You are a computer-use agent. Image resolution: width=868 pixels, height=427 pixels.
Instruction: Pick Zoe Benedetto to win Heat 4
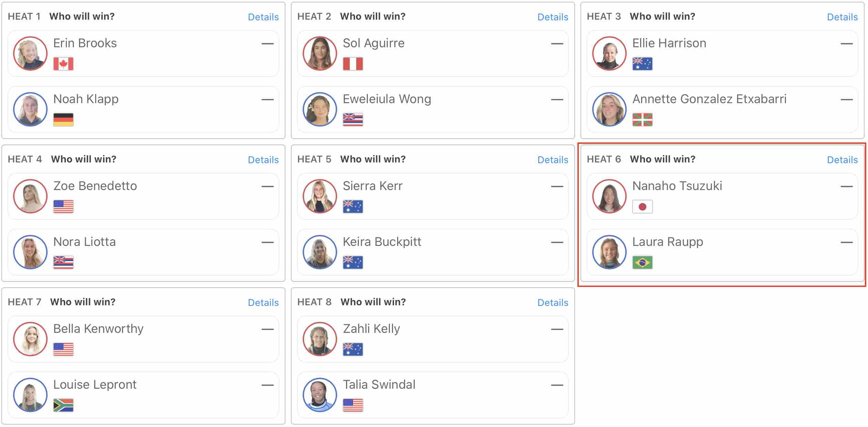pyautogui.click(x=143, y=196)
